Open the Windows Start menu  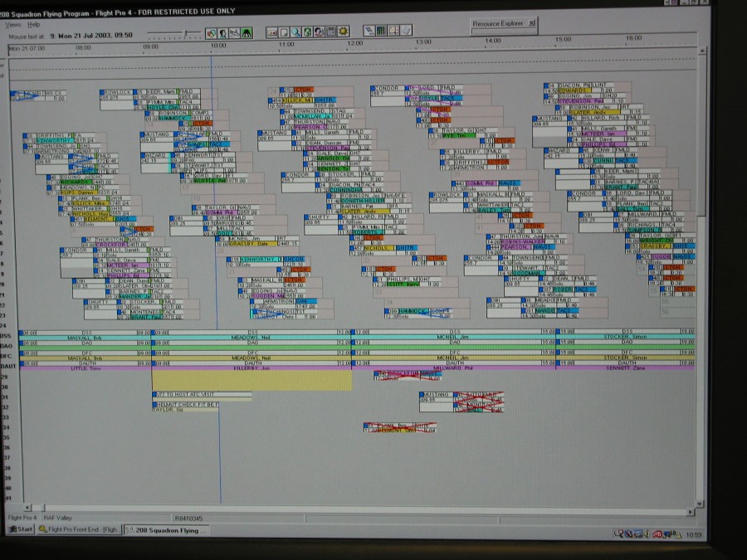point(22,529)
